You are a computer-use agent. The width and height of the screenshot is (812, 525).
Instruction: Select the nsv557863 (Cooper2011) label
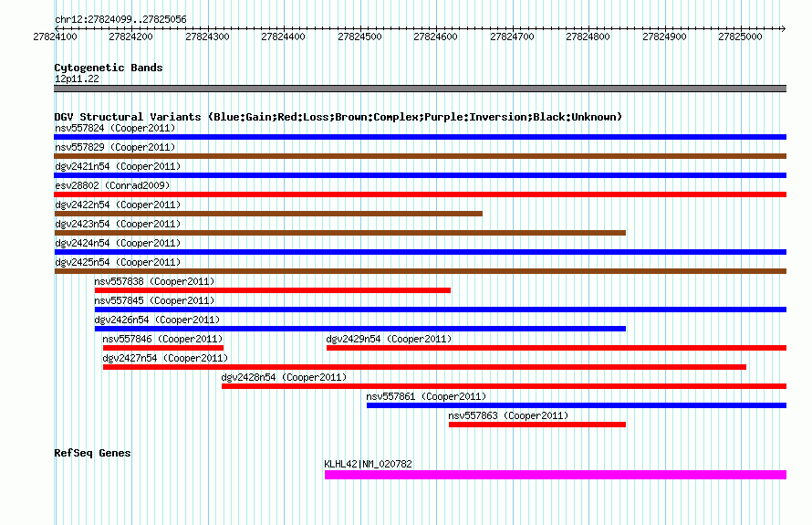(508, 415)
